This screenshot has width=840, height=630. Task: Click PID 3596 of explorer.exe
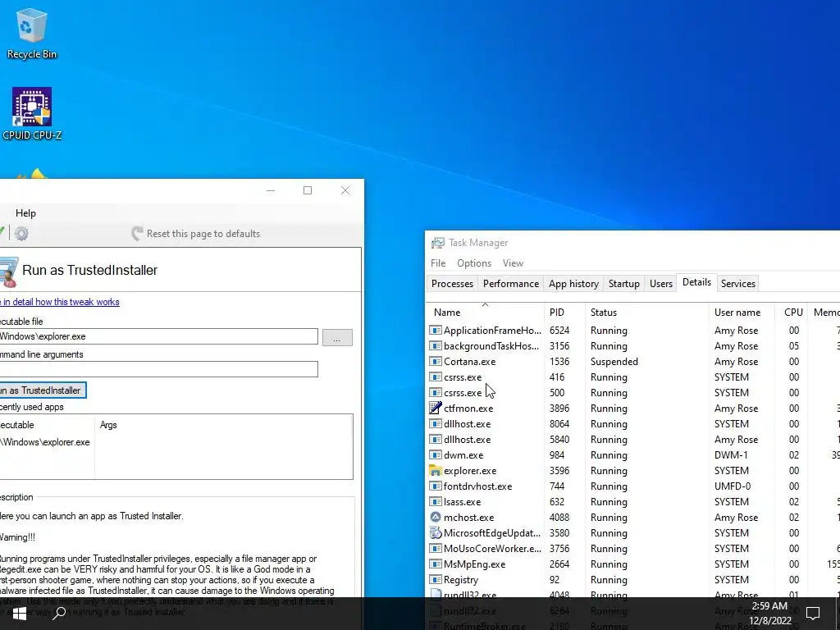pos(559,470)
